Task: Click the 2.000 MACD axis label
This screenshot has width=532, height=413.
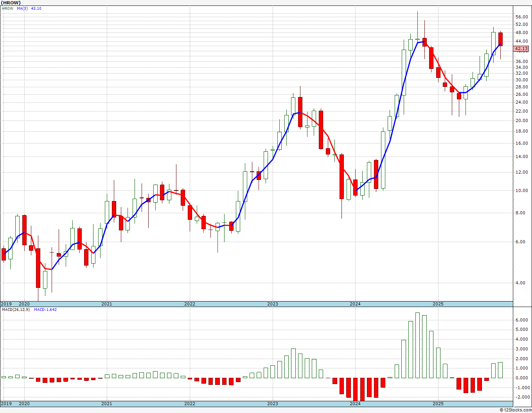Action: [522, 359]
